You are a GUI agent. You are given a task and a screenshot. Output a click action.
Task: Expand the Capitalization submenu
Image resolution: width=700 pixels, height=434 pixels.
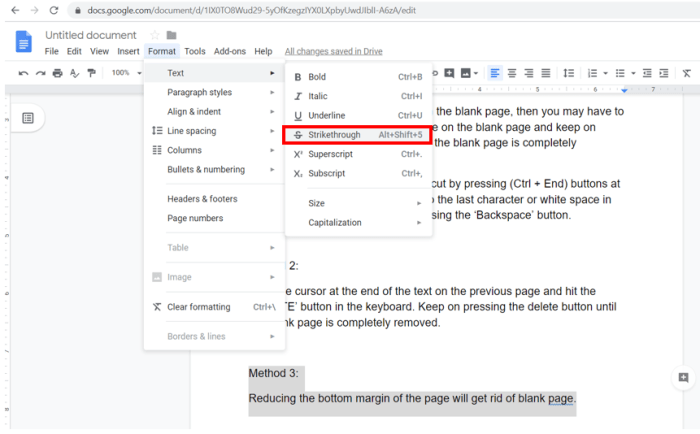coord(358,222)
